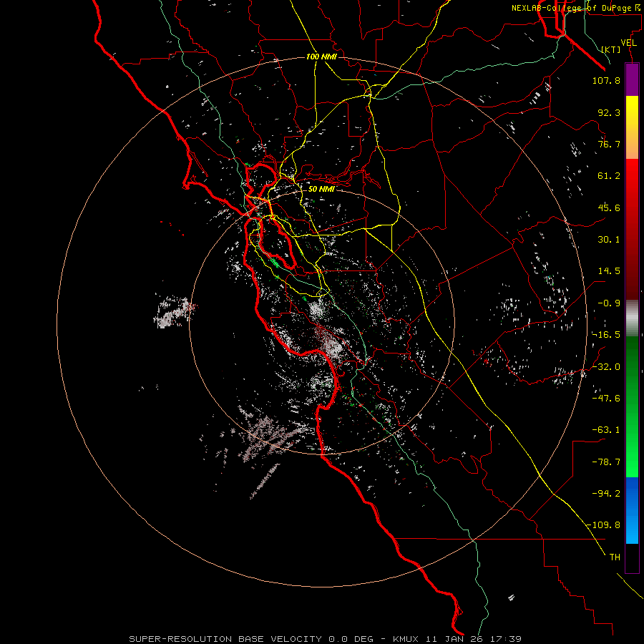Click the -32.0 velocity scale value
Screen dimensions: 644x644
pyautogui.click(x=606, y=367)
